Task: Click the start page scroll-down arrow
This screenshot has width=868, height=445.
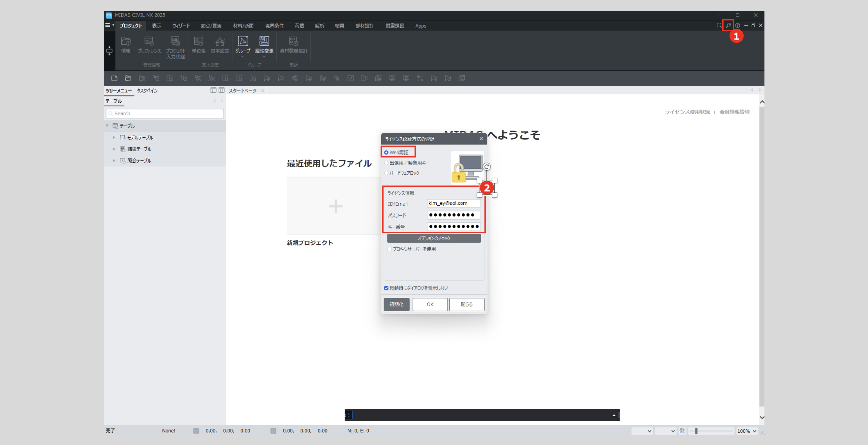Action: (x=762, y=418)
